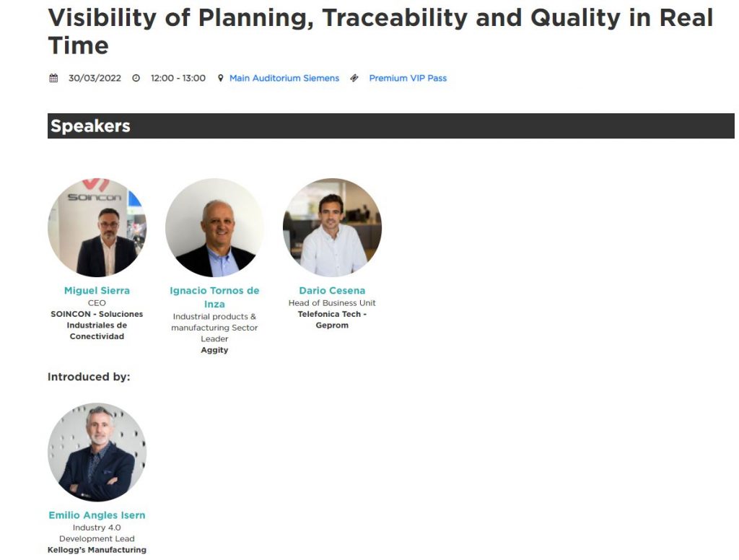Click the Aggity company name
The width and height of the screenshot is (739, 560).
[214, 350]
